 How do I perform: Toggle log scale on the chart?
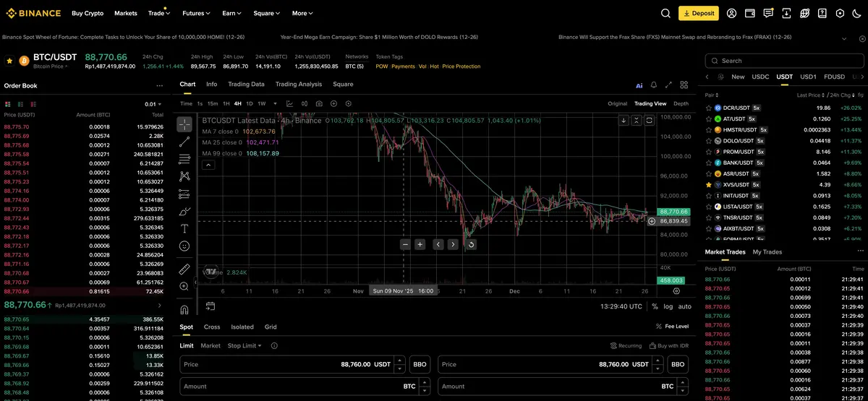point(668,306)
